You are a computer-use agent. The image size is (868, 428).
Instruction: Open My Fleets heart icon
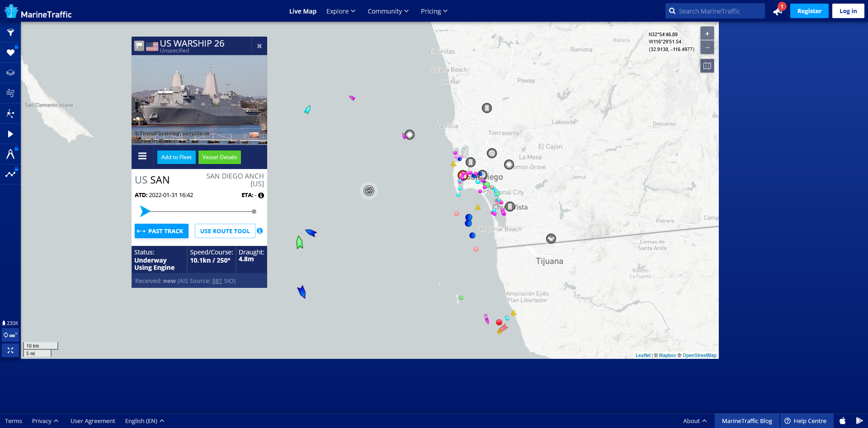pyautogui.click(x=10, y=53)
